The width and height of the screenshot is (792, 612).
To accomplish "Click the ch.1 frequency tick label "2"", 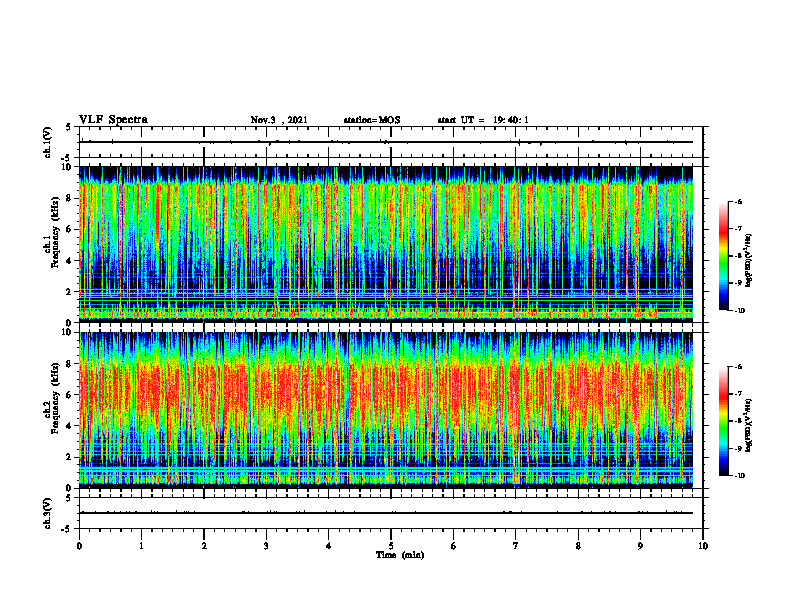I will coord(69,292).
